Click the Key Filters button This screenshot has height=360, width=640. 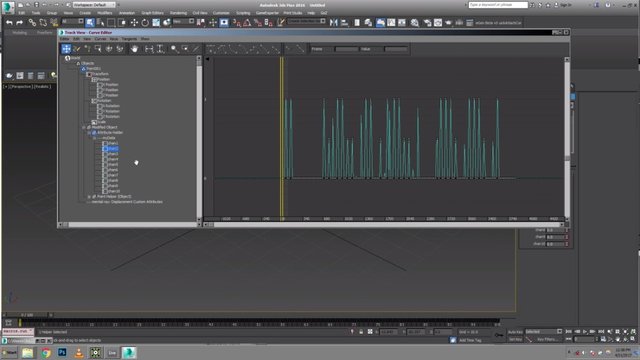547,340
